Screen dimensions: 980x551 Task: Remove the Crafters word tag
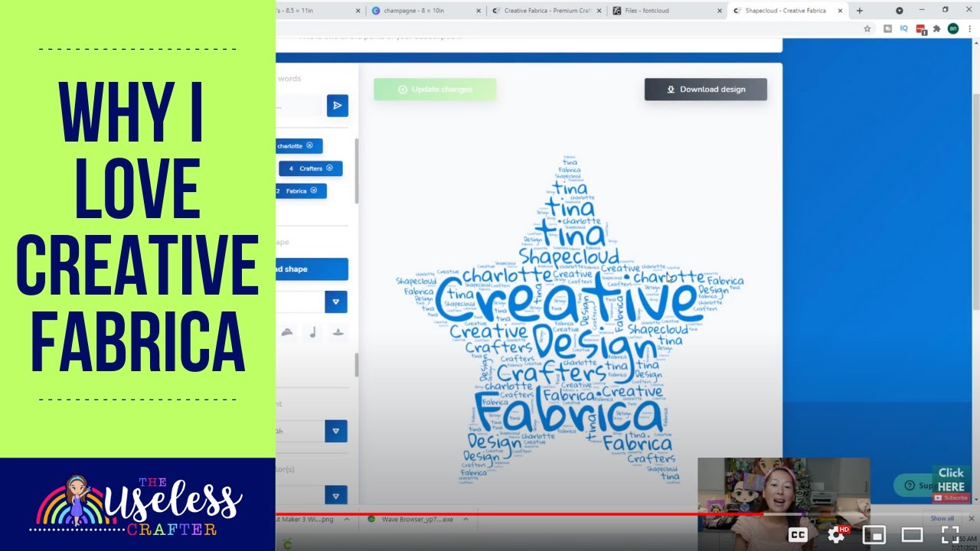pos(329,168)
